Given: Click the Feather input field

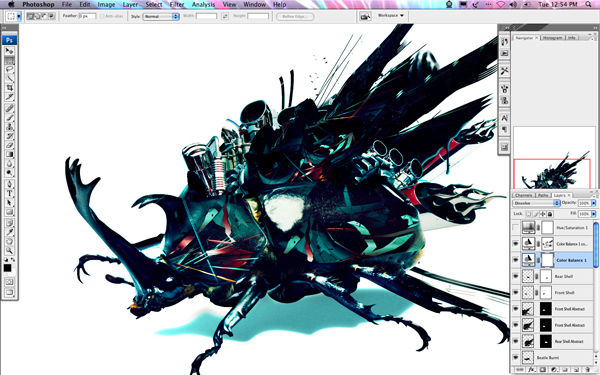Looking at the screenshot, I should [x=87, y=16].
